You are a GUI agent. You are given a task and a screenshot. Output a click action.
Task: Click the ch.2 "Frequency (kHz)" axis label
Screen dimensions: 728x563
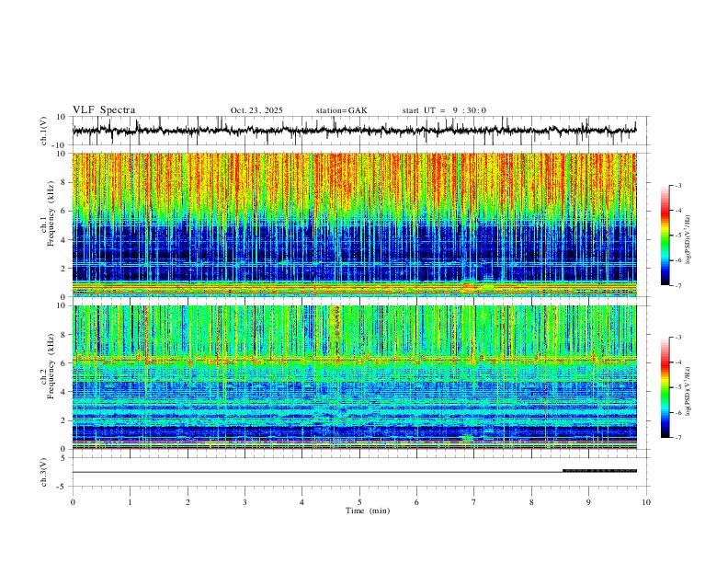[51, 366]
